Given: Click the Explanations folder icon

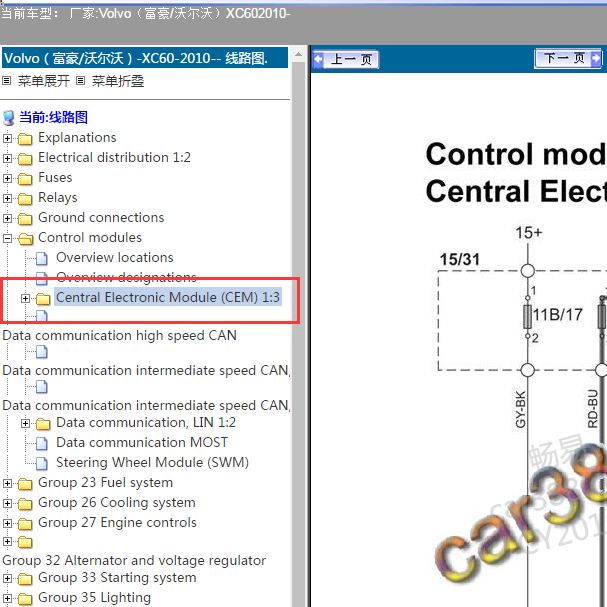Looking at the screenshot, I should pyautogui.click(x=25, y=139).
